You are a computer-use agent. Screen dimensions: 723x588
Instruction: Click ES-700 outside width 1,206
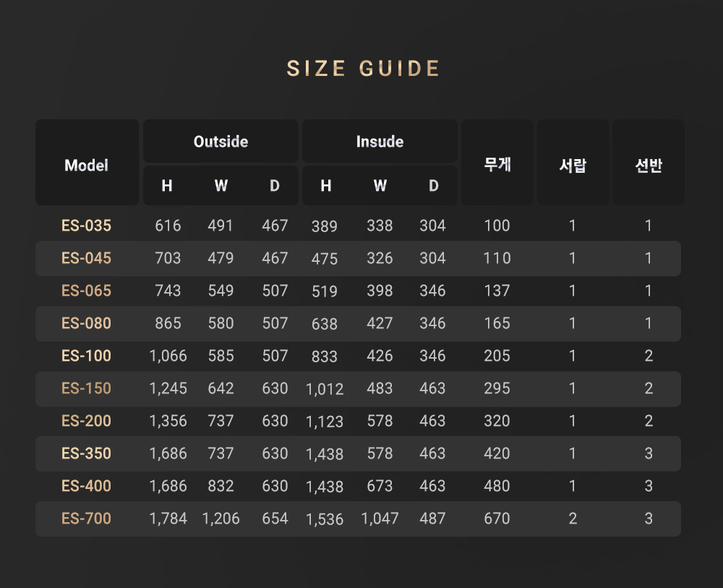221,519
